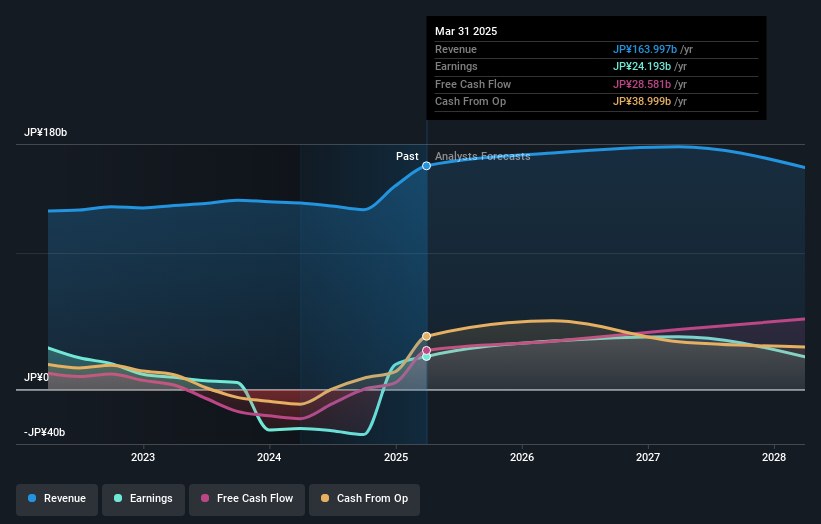The image size is (821, 524).
Task: Click the orange Cash From Op data point
Action: [x=427, y=336]
